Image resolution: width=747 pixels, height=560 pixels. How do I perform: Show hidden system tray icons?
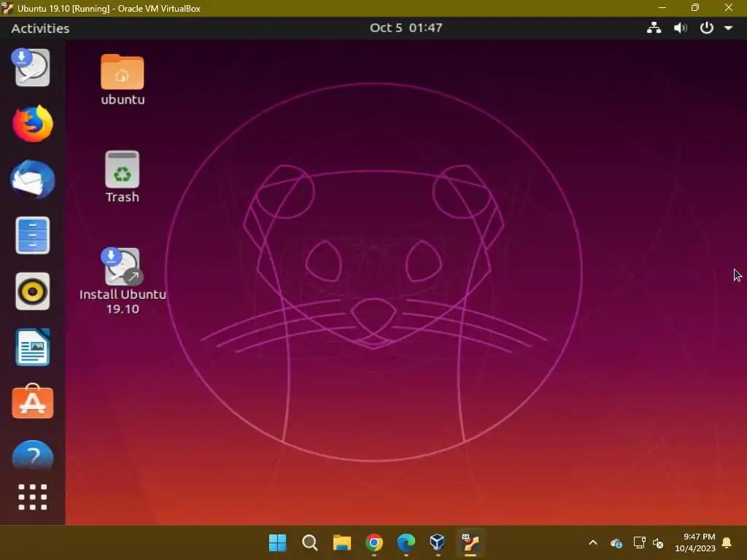click(x=593, y=542)
